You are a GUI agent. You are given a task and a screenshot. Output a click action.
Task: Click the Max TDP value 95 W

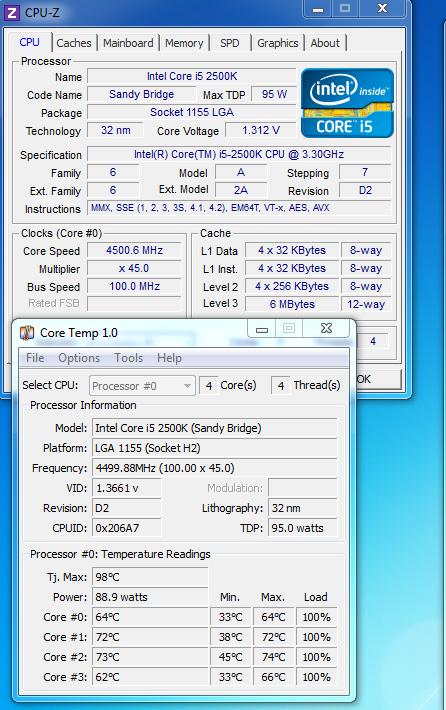pyautogui.click(x=274, y=95)
